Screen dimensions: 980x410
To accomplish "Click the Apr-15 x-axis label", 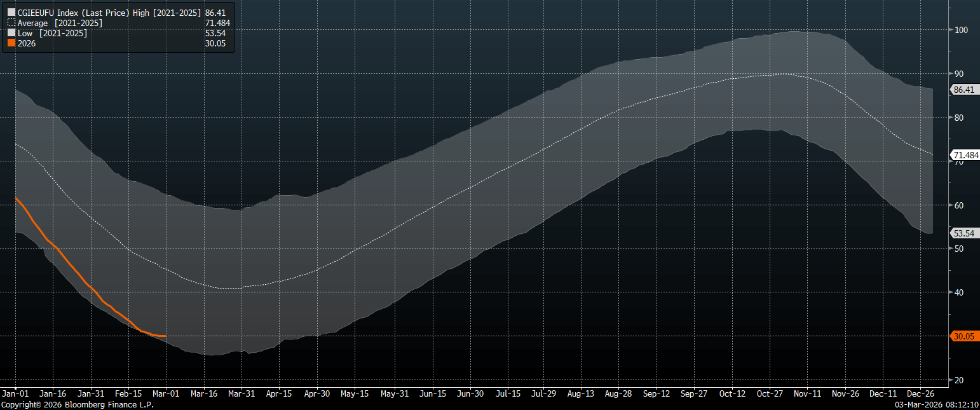I will pyautogui.click(x=279, y=394).
